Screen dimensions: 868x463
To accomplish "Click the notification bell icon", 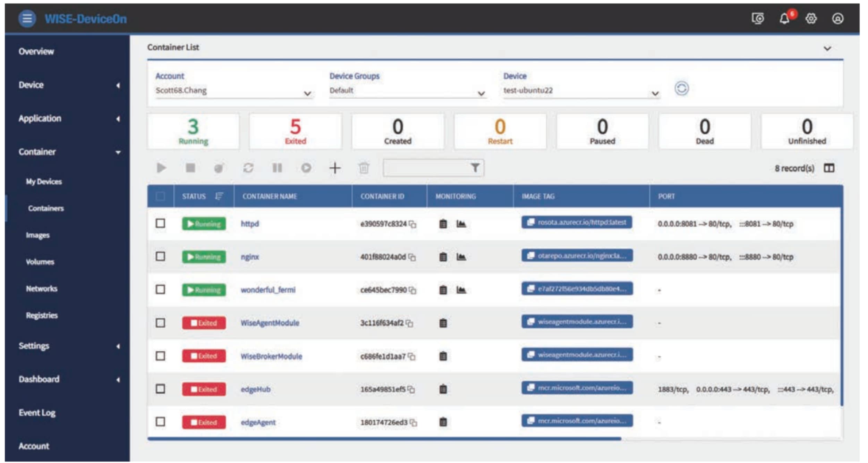I will [784, 19].
